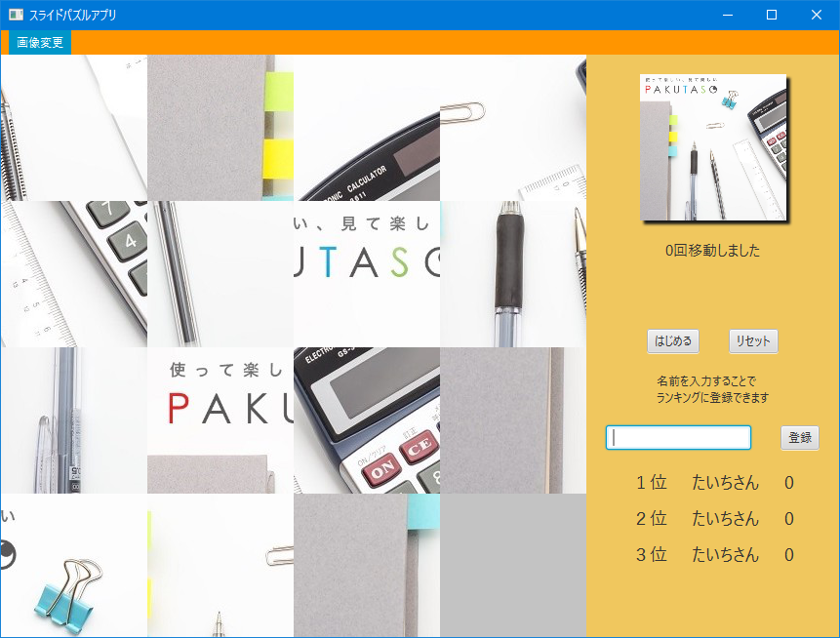Click the tile with ON and CE keys
The height and width of the screenshot is (638, 840).
coord(367,420)
